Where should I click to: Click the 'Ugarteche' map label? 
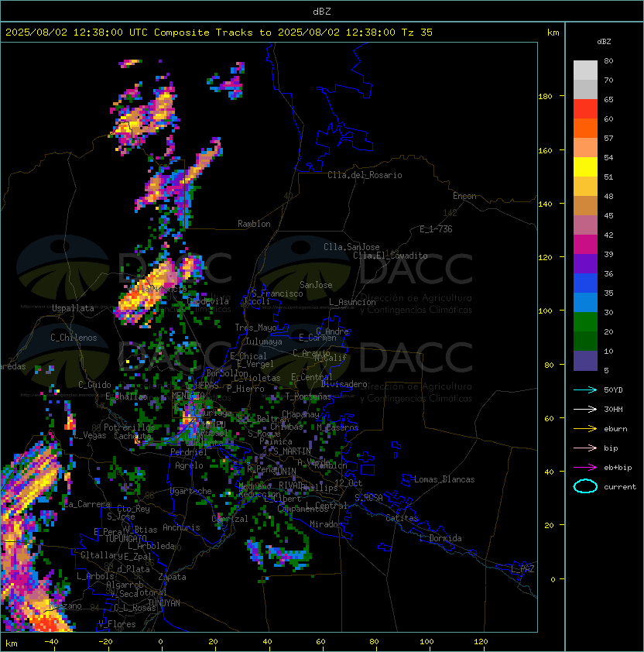[x=191, y=491]
